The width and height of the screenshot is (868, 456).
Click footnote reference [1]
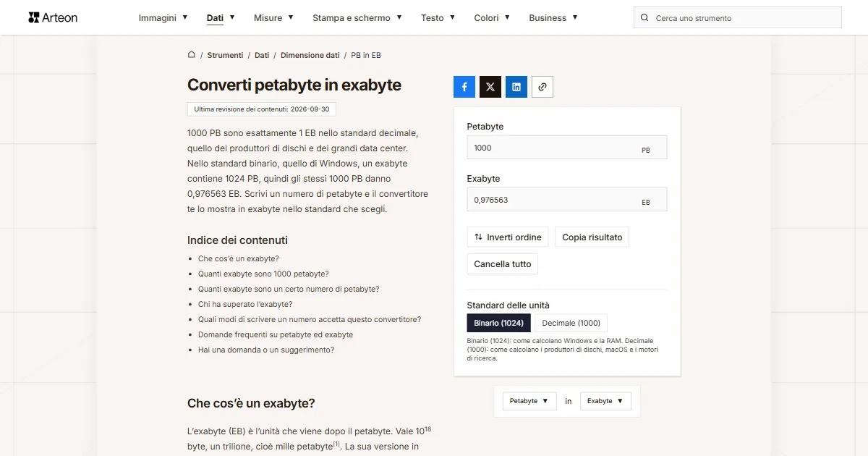336,443
